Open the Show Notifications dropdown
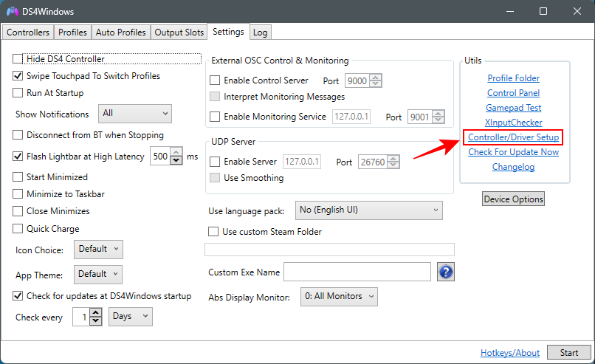595x364 pixels. [x=134, y=114]
